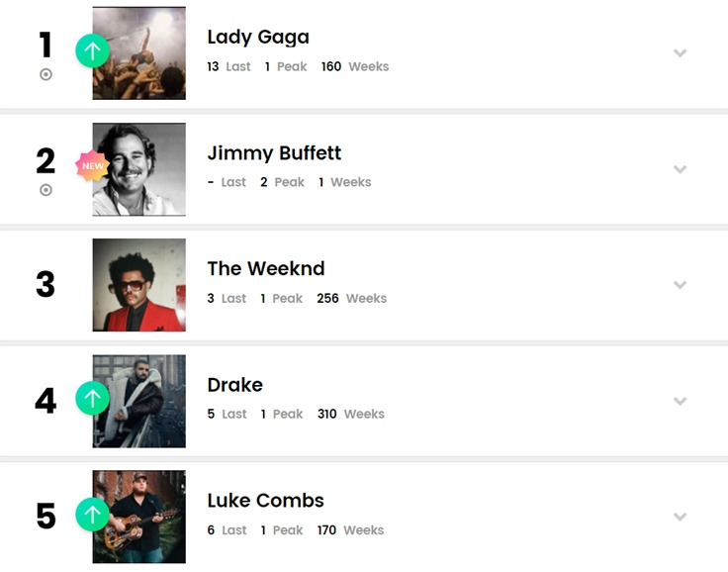This screenshot has width=728, height=572.
Task: Open The Weeknd artist link
Action: pyautogui.click(x=265, y=268)
